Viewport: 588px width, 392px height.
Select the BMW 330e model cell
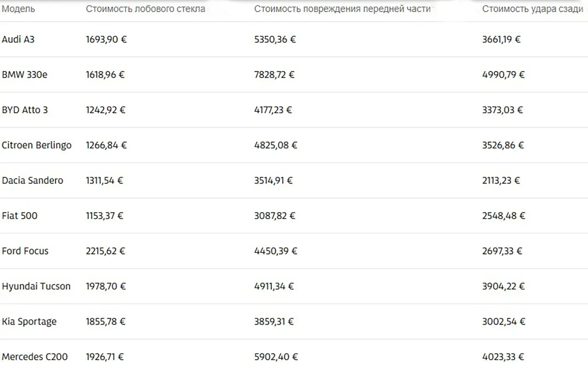(x=24, y=75)
